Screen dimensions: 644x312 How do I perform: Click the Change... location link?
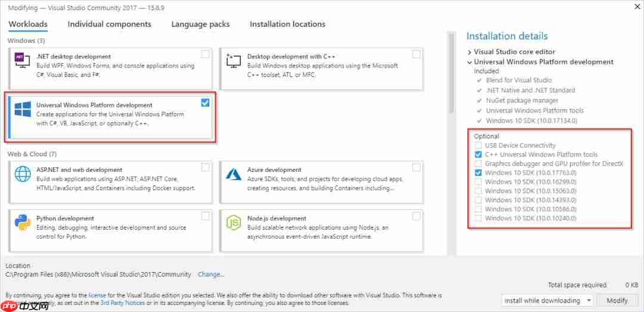pyautogui.click(x=211, y=274)
